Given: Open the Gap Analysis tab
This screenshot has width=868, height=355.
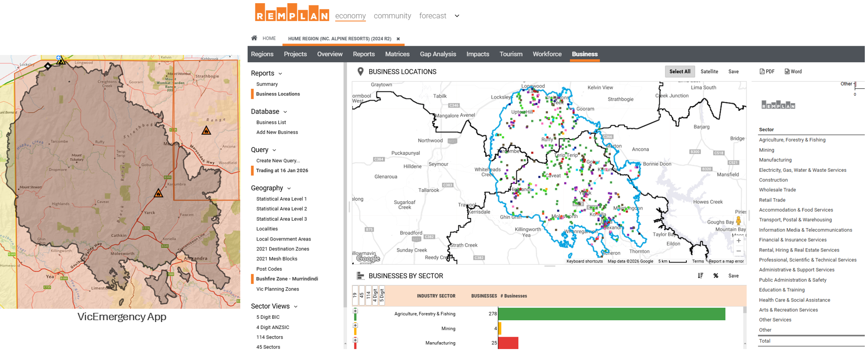Looking at the screenshot, I should click(x=437, y=54).
